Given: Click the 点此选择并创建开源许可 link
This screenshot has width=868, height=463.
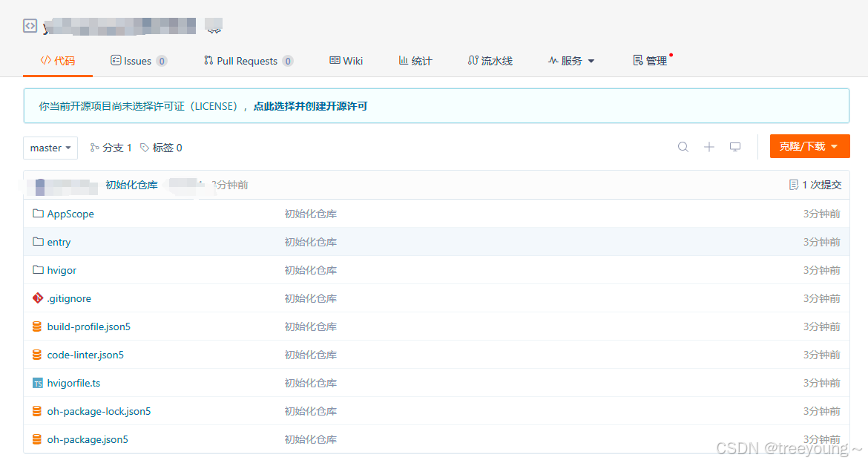Looking at the screenshot, I should 311,106.
